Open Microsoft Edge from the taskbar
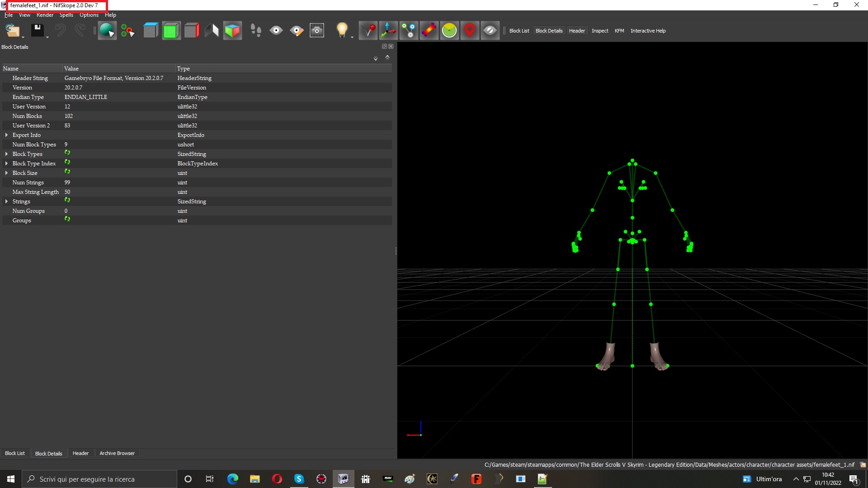Screen dimensions: 868x488 [233, 479]
